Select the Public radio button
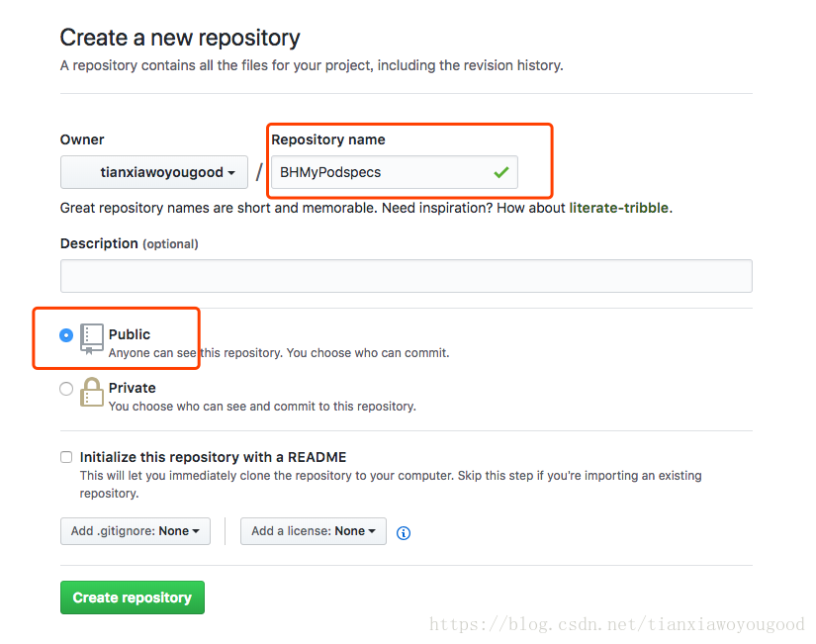This screenshot has width=816, height=644. [66, 335]
